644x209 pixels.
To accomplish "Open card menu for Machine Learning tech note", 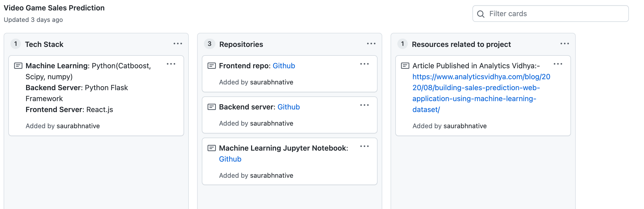I will pyautogui.click(x=171, y=64).
